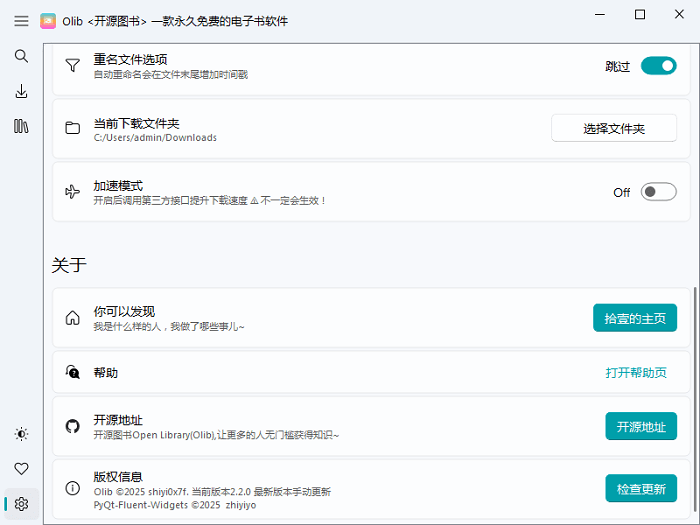The width and height of the screenshot is (700, 525).
Task: Click the vertical scrollbar on the right
Action: tap(695, 400)
